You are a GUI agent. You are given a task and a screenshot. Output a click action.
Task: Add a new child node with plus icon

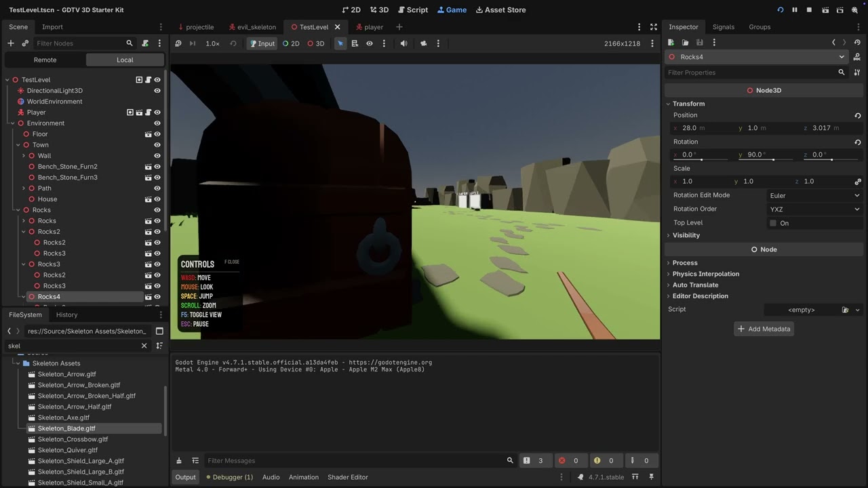click(10, 43)
